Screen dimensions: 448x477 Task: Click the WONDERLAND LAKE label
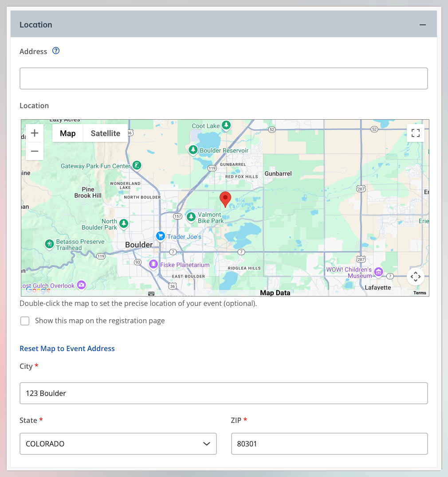pyautogui.click(x=125, y=186)
